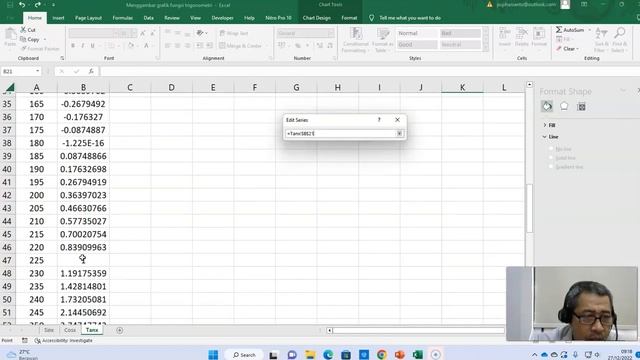Viewport: 640px width, 360px height.
Task: Apply the Good cell style
Action: (x=416, y=44)
